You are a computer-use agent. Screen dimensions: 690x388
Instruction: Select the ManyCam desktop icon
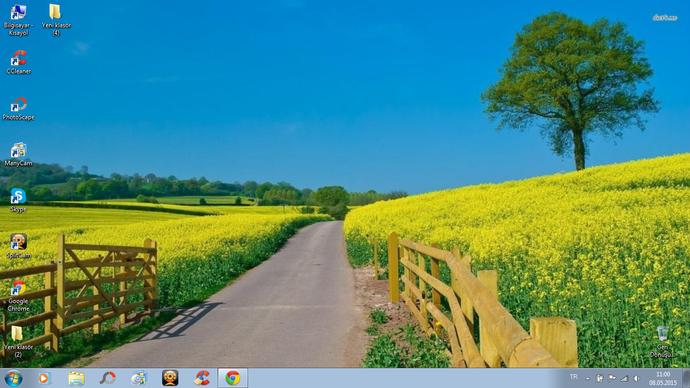(18, 154)
